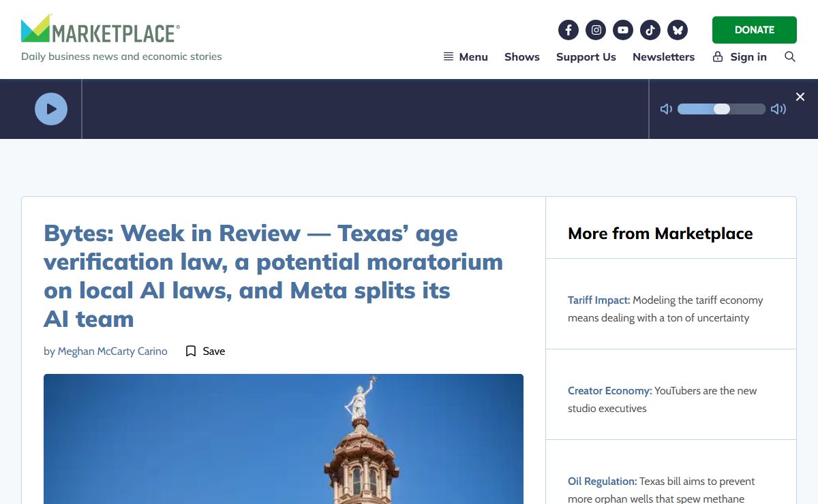Open Marketplace YouTube icon
The height and width of the screenshot is (504, 818).
pyautogui.click(x=623, y=30)
